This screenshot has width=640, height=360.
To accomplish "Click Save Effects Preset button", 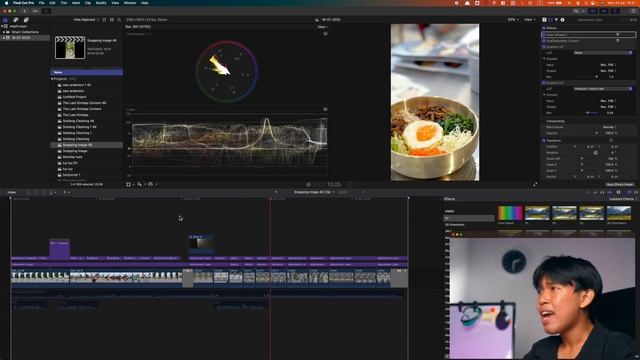I will [619, 184].
